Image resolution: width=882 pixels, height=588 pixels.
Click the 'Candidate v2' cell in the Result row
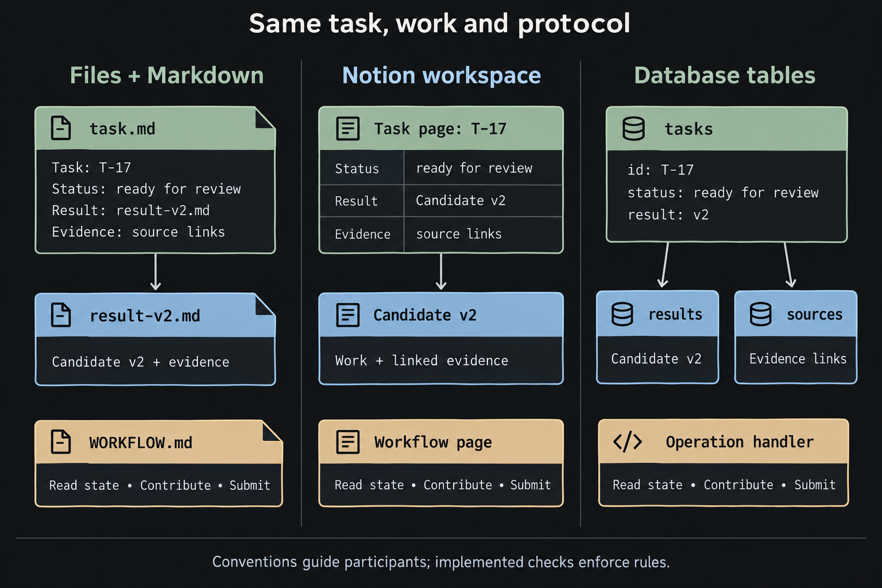483,201
